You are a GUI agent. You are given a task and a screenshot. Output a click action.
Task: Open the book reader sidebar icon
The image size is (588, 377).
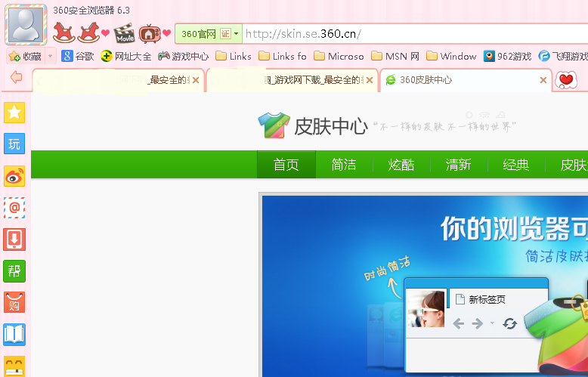(x=14, y=334)
